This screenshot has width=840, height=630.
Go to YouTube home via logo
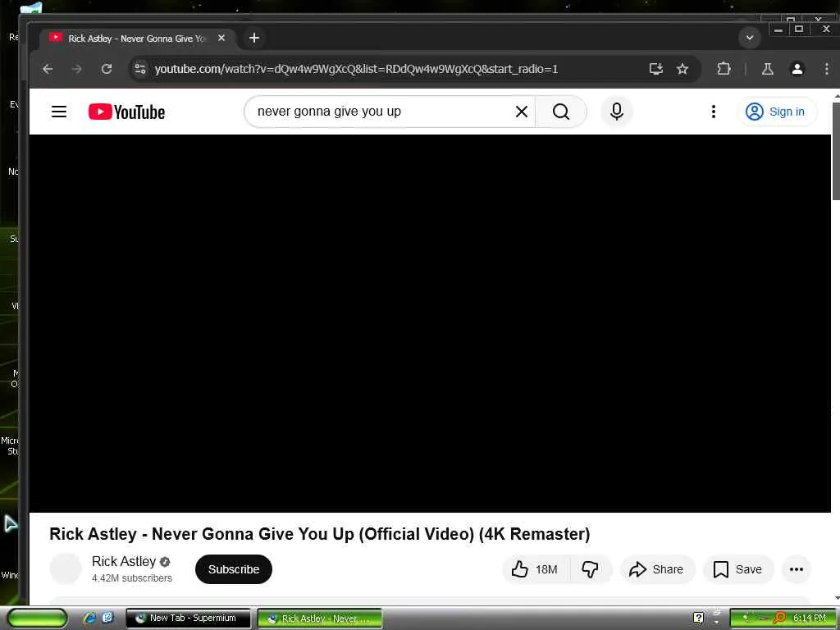point(126,112)
